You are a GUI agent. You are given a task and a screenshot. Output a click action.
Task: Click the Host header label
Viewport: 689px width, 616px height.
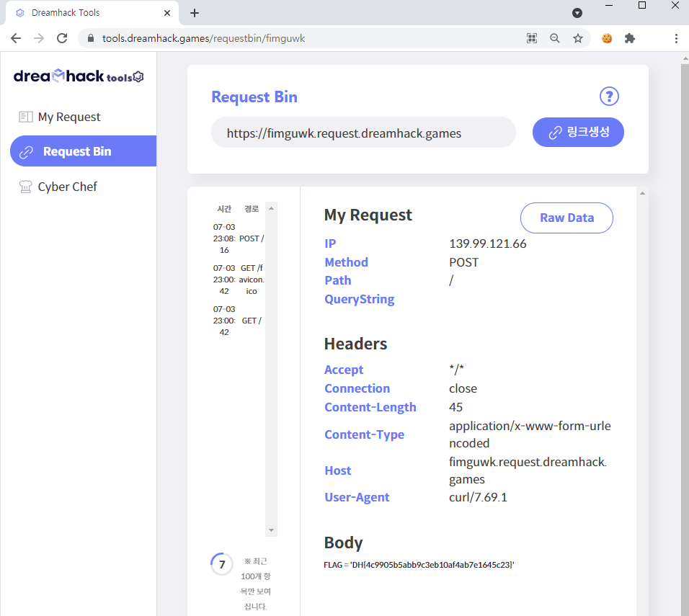pos(338,470)
